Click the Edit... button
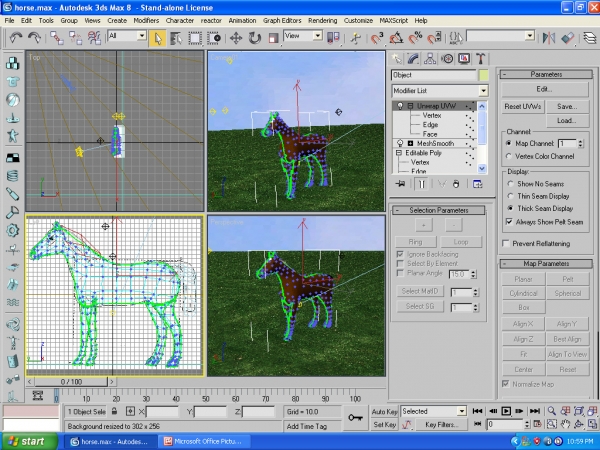The image size is (600, 450). [x=545, y=89]
